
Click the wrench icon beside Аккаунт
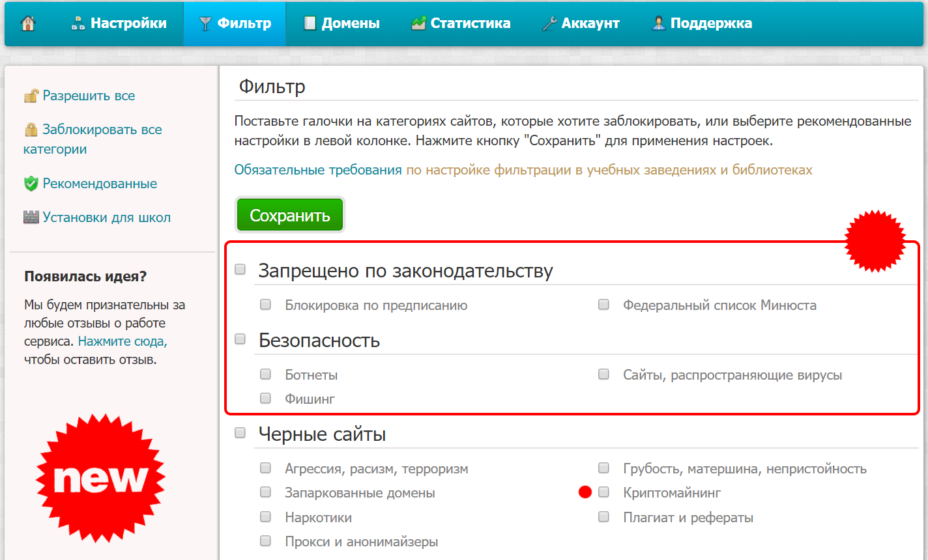tap(549, 23)
